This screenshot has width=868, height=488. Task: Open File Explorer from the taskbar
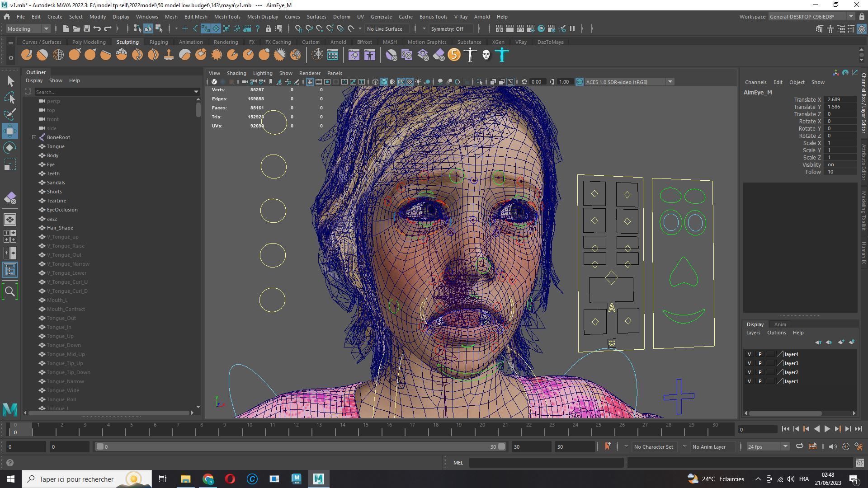pos(186,479)
